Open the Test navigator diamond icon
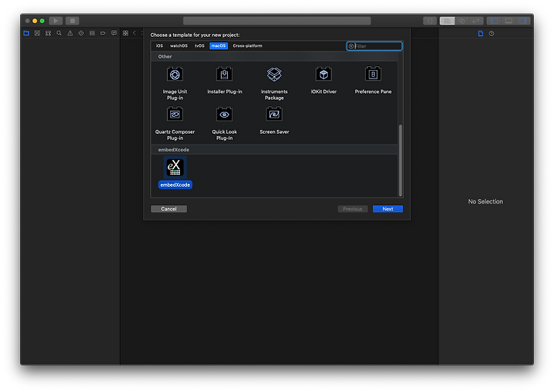 pos(82,33)
